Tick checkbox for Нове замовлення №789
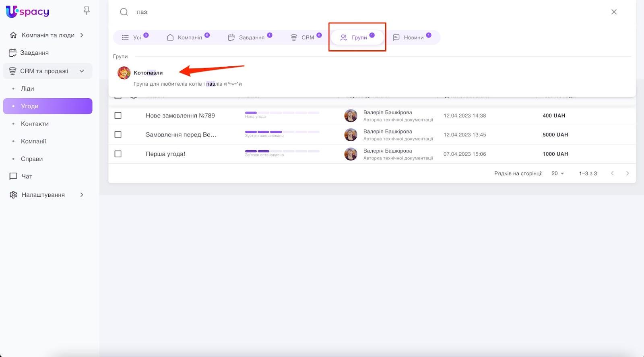 click(x=118, y=116)
